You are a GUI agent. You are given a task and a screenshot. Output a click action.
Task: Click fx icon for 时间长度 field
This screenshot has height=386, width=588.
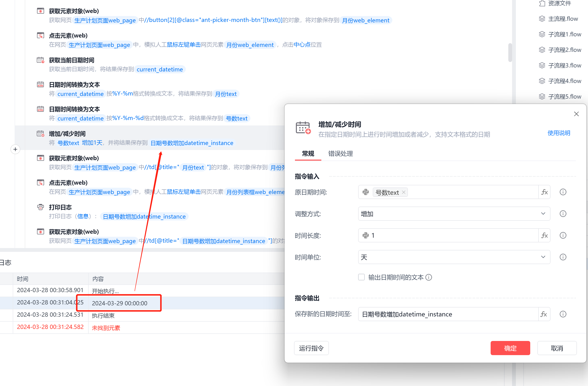click(x=544, y=235)
